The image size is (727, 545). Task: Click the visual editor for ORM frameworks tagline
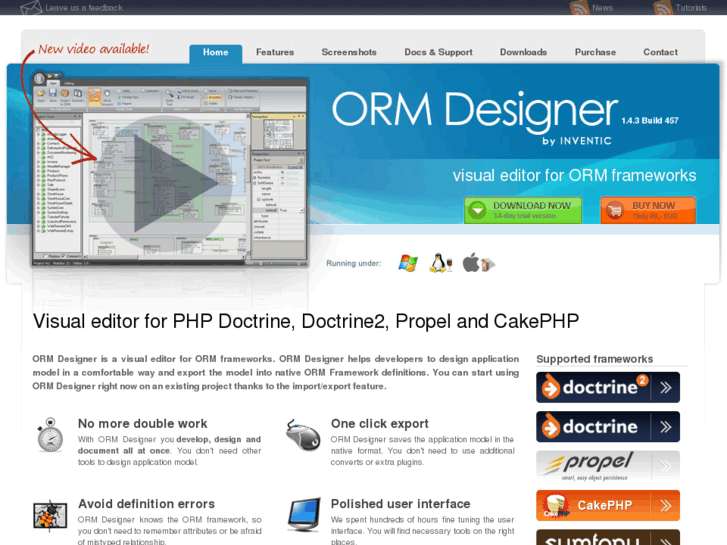(x=574, y=175)
